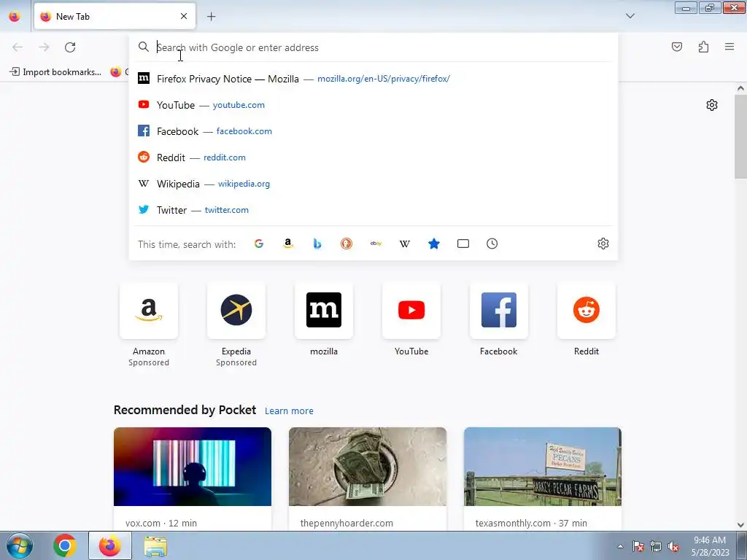This screenshot has width=747, height=560.
Task: Search this time with Google icon
Action: click(259, 244)
